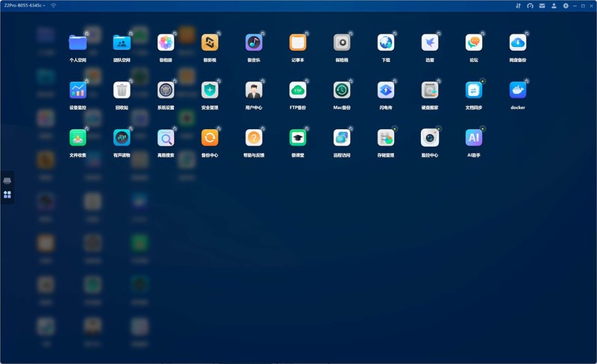Launch the AI助手 assistant app
Image resolution: width=597 pixels, height=364 pixels.
tap(474, 138)
